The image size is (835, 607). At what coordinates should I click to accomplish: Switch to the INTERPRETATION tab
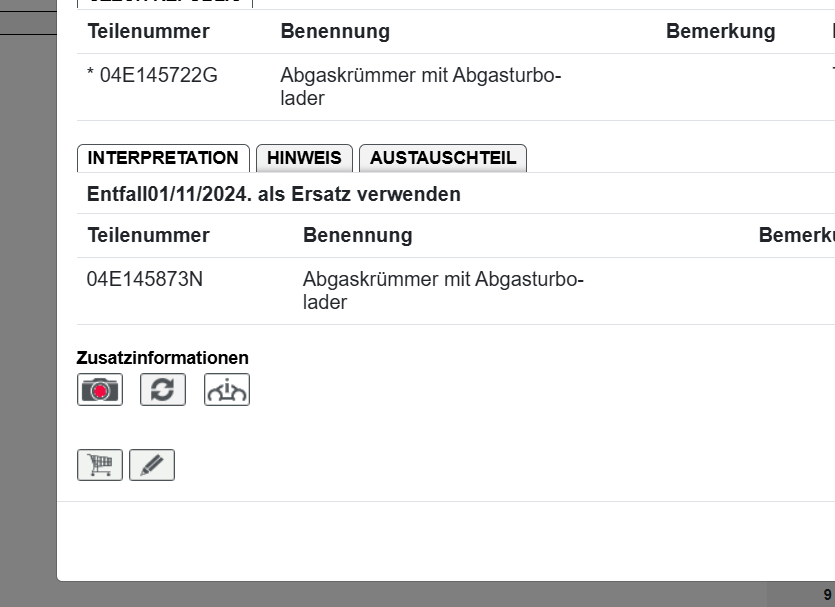[x=163, y=158]
